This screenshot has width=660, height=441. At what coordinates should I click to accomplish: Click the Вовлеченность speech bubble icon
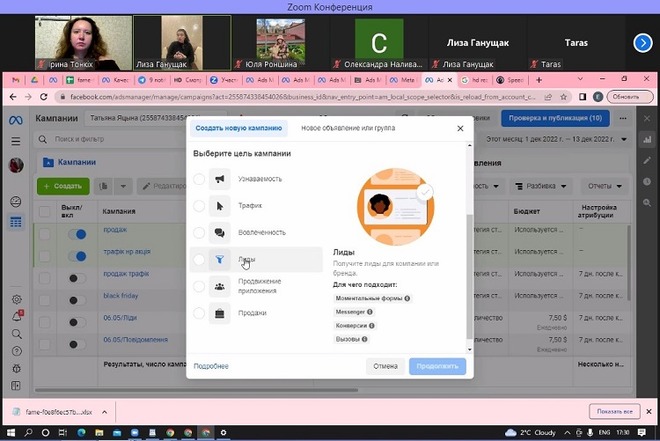pos(221,233)
